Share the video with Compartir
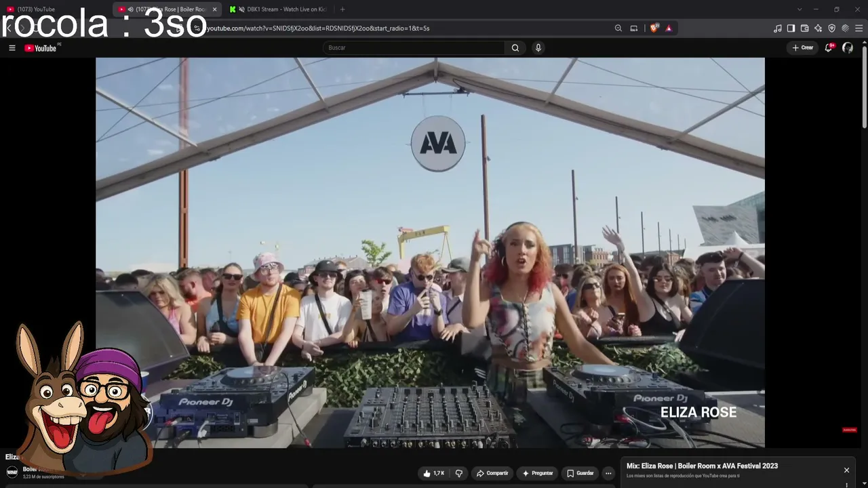Viewport: 868px width, 488px height. tap(492, 473)
